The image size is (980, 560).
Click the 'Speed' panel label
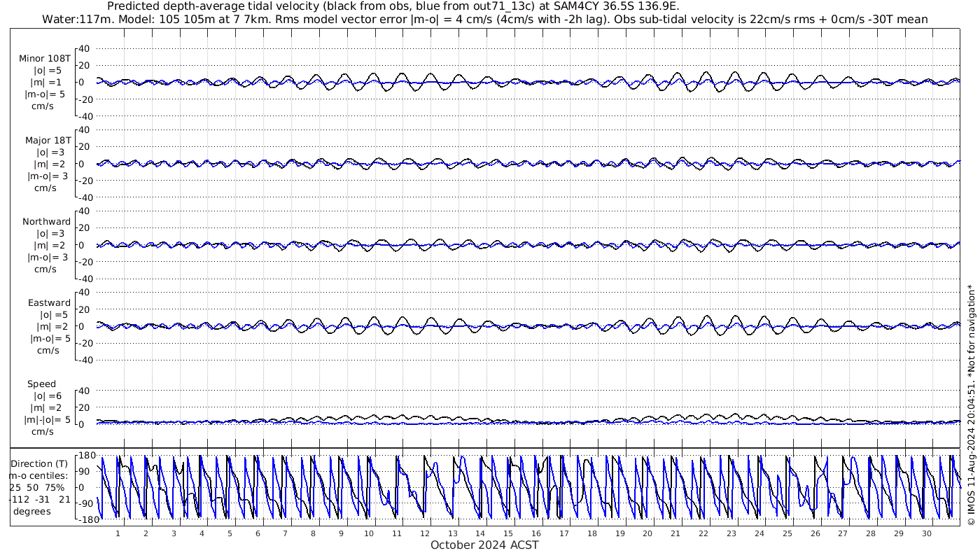pyautogui.click(x=42, y=384)
